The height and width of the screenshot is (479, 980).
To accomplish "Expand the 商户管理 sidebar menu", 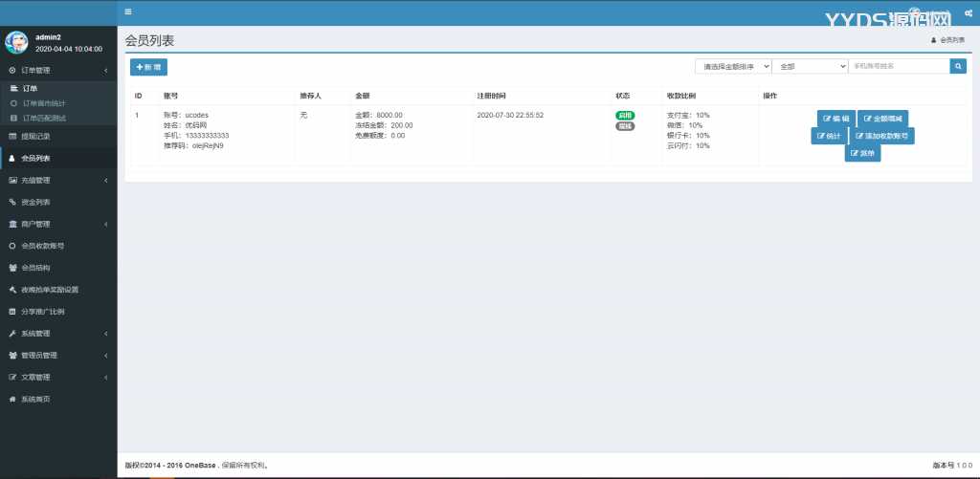I will pos(35,224).
